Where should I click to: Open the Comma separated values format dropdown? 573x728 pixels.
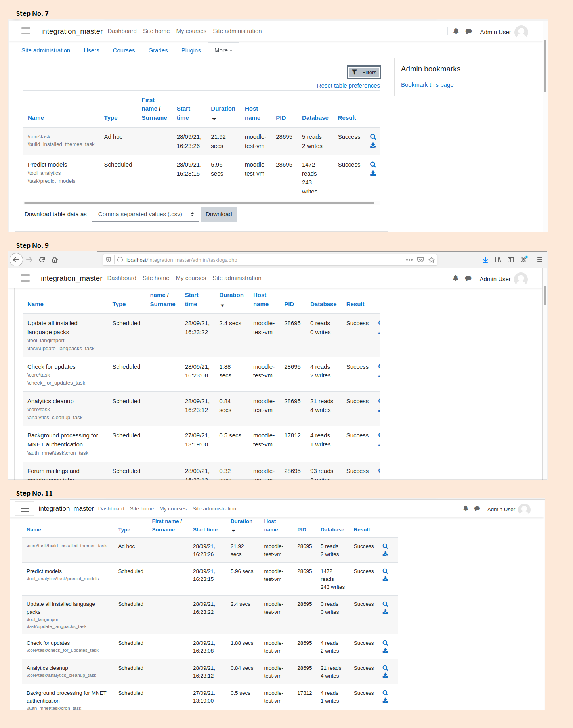click(x=145, y=214)
